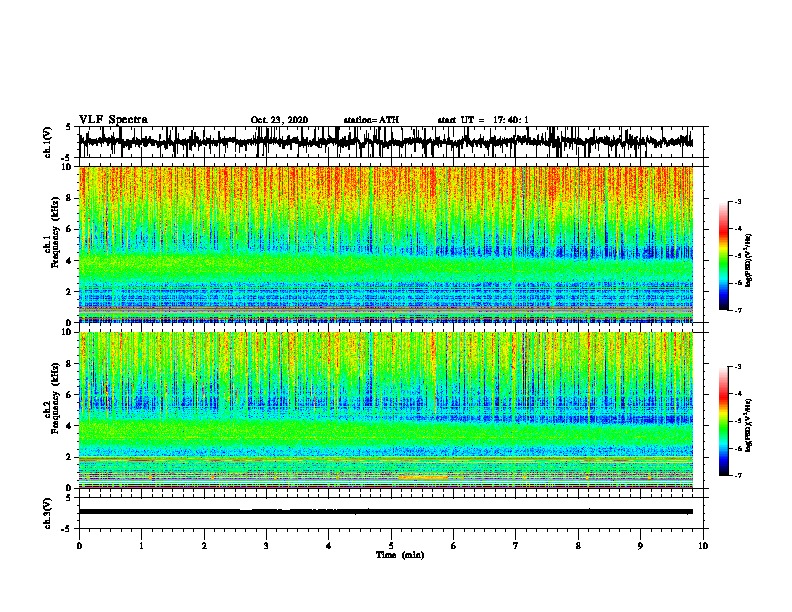This screenshot has height=612, width=792.
Task: Click the "station=ATH" header text
Action: point(371,120)
